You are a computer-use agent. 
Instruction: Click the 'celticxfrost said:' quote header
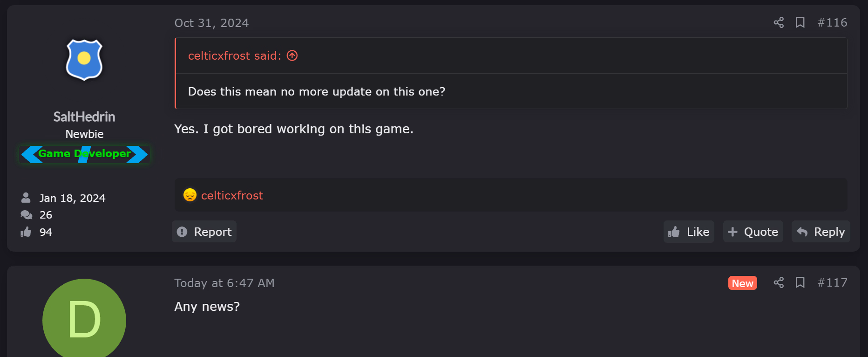235,55
